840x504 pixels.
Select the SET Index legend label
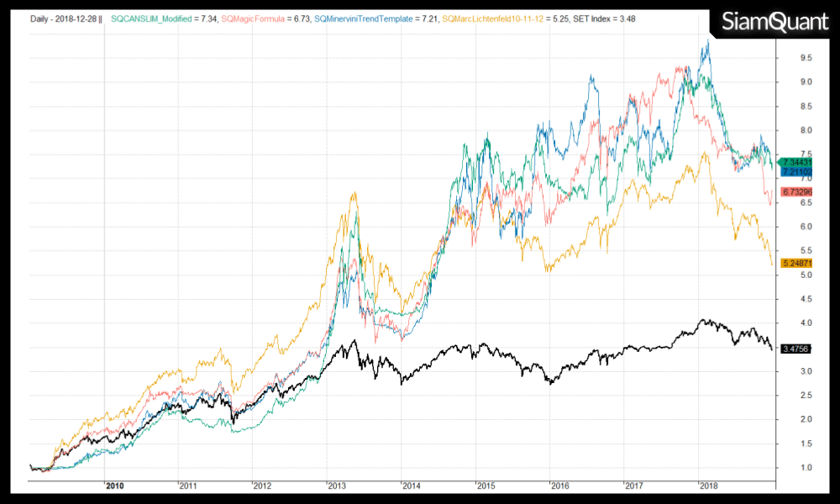tap(592, 18)
